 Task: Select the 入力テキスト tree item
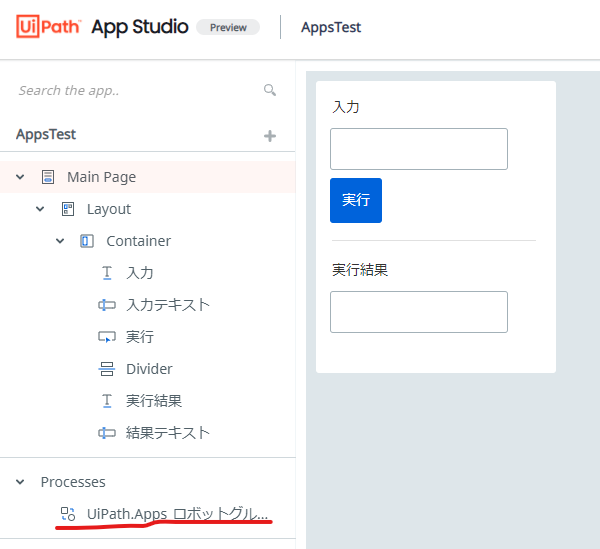point(168,305)
